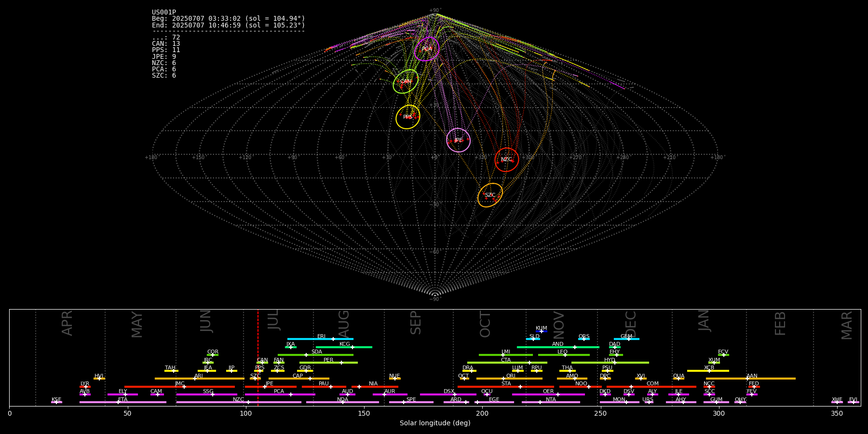Click the QUA shower marker in timeline

(678, 379)
